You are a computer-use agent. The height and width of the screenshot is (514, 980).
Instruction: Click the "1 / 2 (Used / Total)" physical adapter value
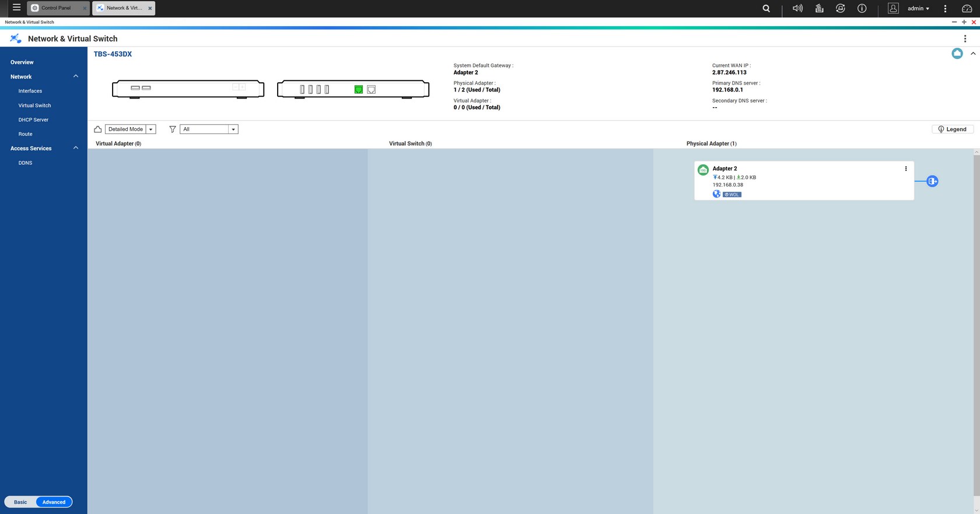[477, 90]
